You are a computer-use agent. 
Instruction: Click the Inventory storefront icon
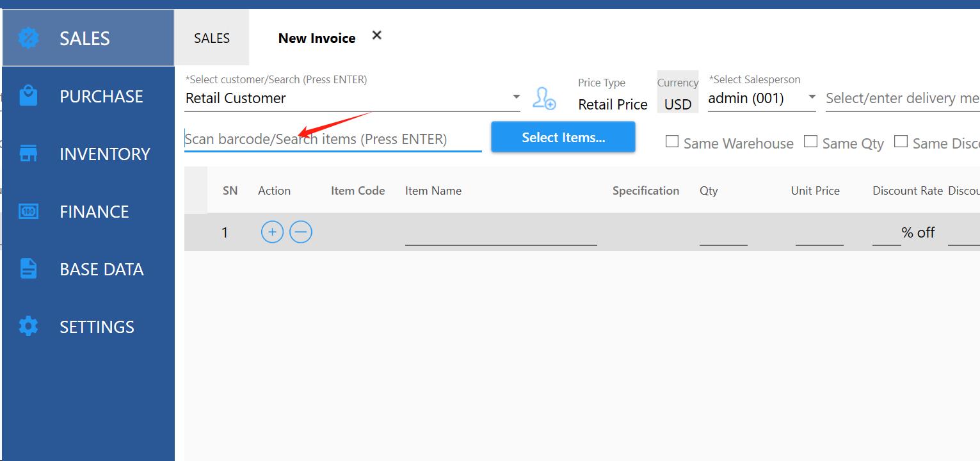(x=28, y=154)
